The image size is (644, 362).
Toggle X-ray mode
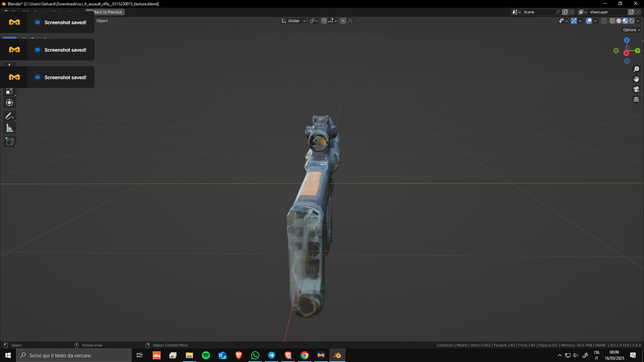click(604, 21)
